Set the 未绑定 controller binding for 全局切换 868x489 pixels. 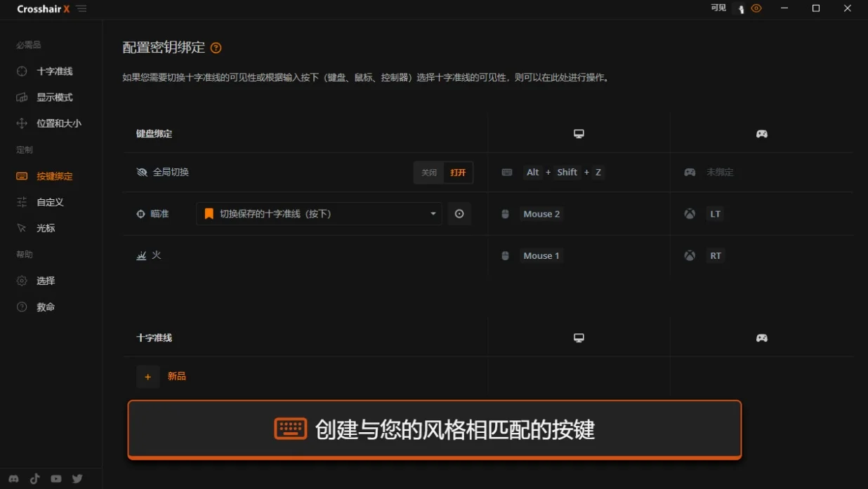coord(720,172)
